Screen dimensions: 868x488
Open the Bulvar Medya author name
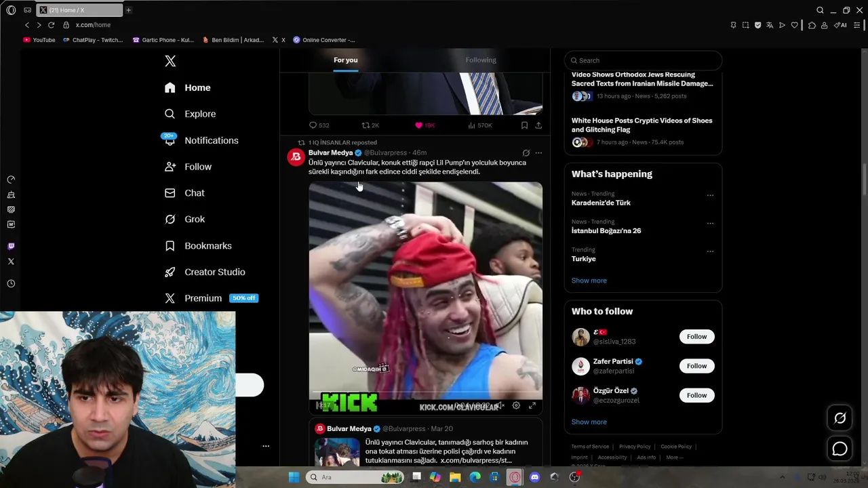click(331, 153)
